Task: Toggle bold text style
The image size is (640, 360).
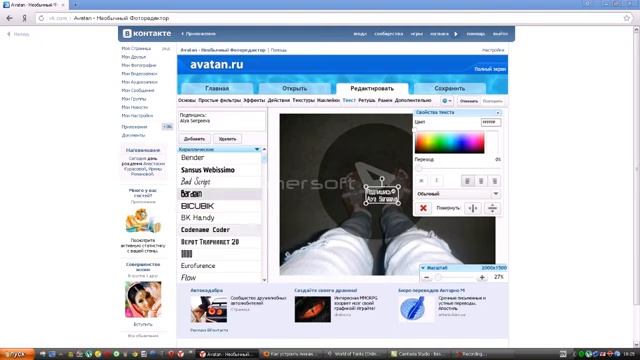Action: click(421, 181)
